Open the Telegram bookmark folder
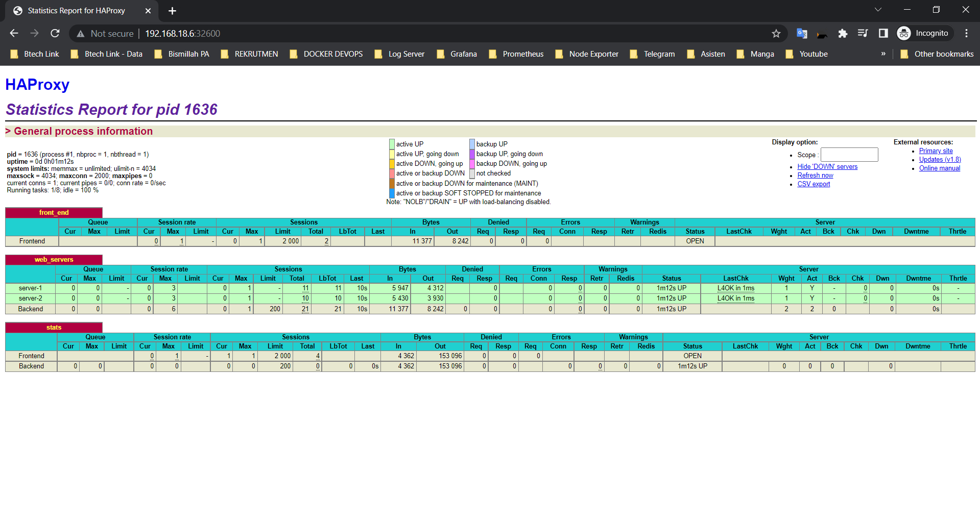This screenshot has height=524, width=980. click(652, 54)
